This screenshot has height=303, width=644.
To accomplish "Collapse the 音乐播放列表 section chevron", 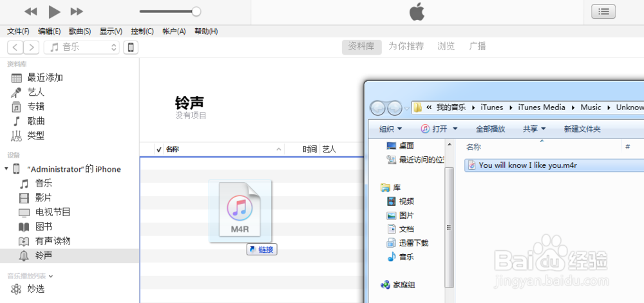I will 50,277.
